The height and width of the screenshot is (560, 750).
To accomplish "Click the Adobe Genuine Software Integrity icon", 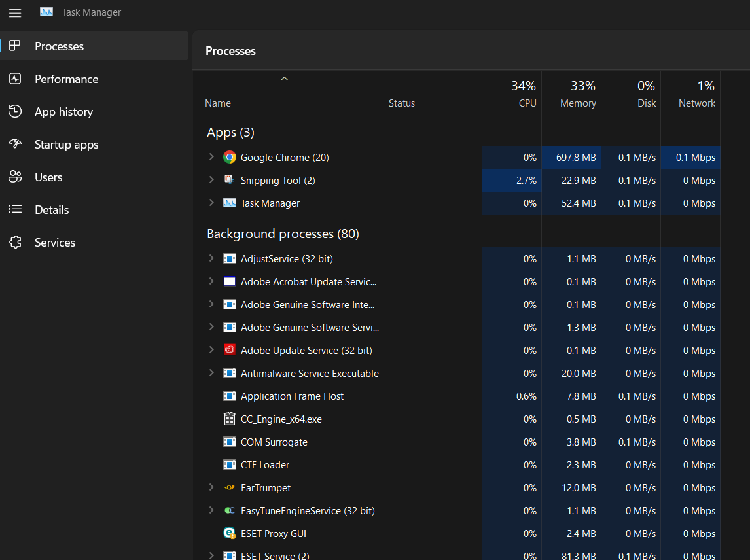I will [x=230, y=305].
